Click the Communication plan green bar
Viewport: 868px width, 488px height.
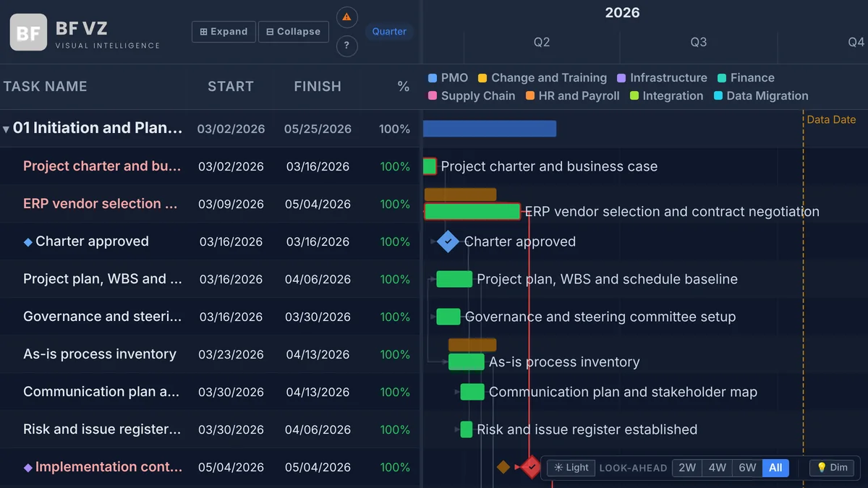[x=472, y=392]
